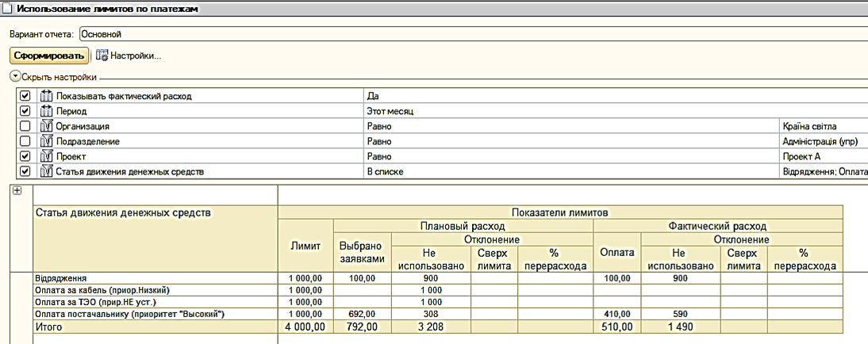The width and height of the screenshot is (868, 344).
Task: Click the filter icon beside 'Организация'
Action: [x=46, y=126]
